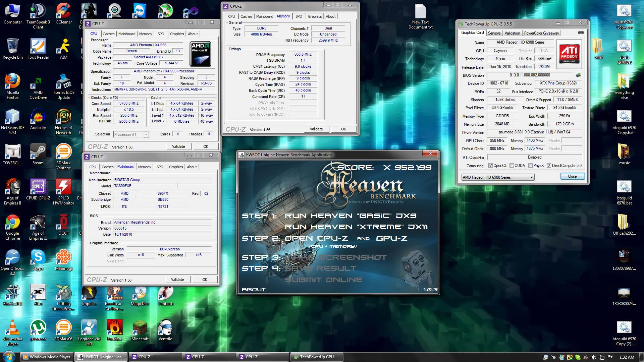Open the Computer desktop icon

coord(12,14)
